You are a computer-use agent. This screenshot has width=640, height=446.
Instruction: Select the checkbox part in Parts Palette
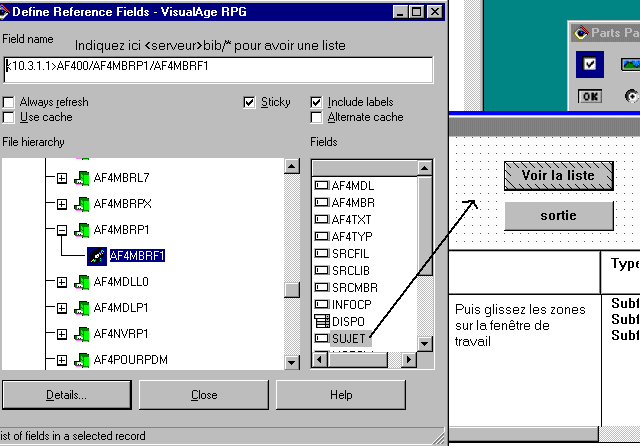coord(590,65)
